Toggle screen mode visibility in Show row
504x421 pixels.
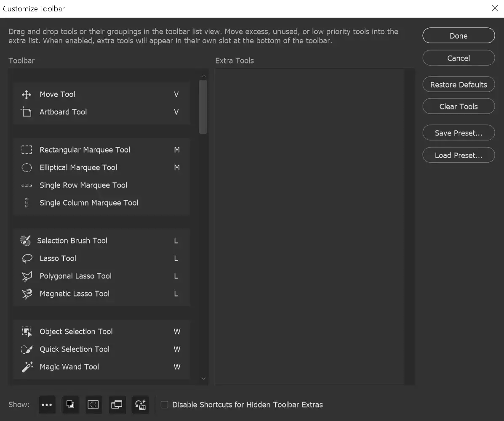pyautogui.click(x=117, y=405)
